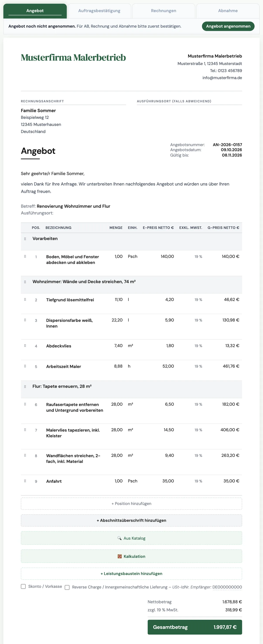
Task: Click the abacus icon on Kalkulation
Action: (120, 556)
